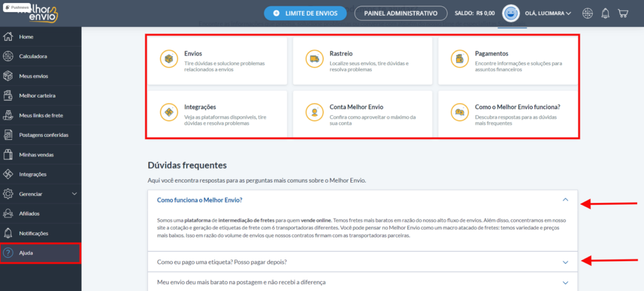Open the Olá, Lucimara account dropdown
The image size is (644, 291).
point(548,13)
